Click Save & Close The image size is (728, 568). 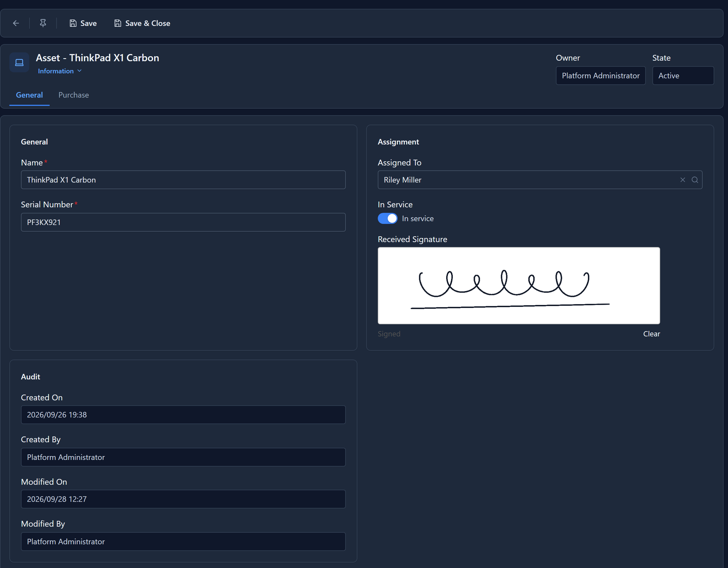click(x=142, y=23)
